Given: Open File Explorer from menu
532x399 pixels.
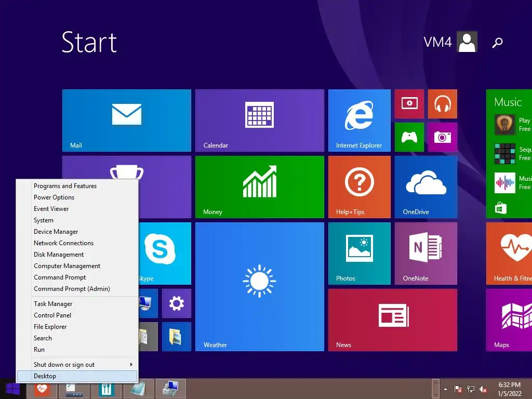Looking at the screenshot, I should 78,327.
